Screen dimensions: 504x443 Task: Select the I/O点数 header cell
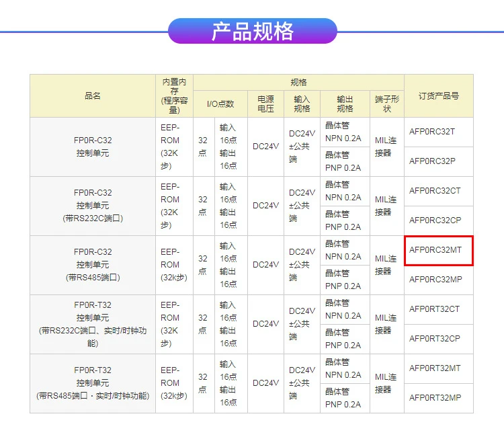click(220, 104)
